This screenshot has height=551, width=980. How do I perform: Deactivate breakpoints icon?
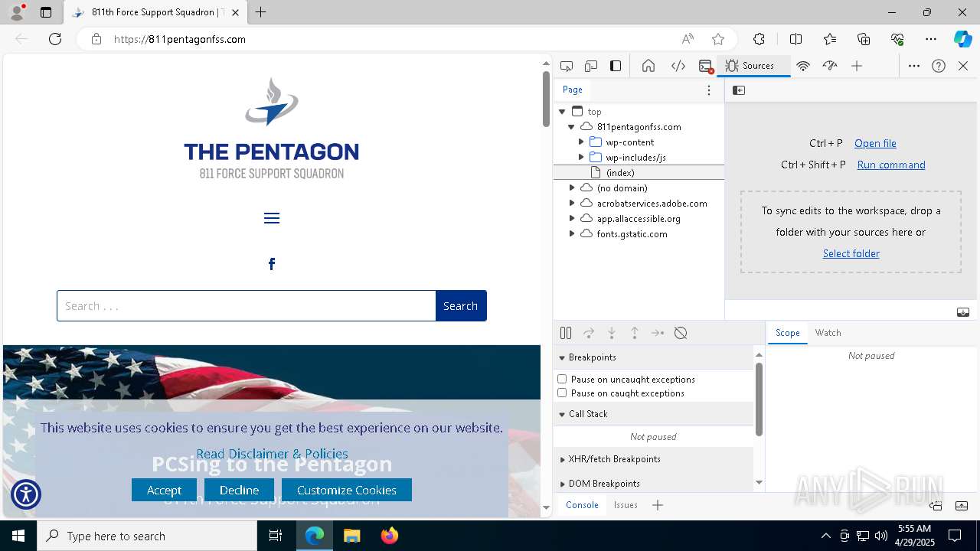coord(681,333)
